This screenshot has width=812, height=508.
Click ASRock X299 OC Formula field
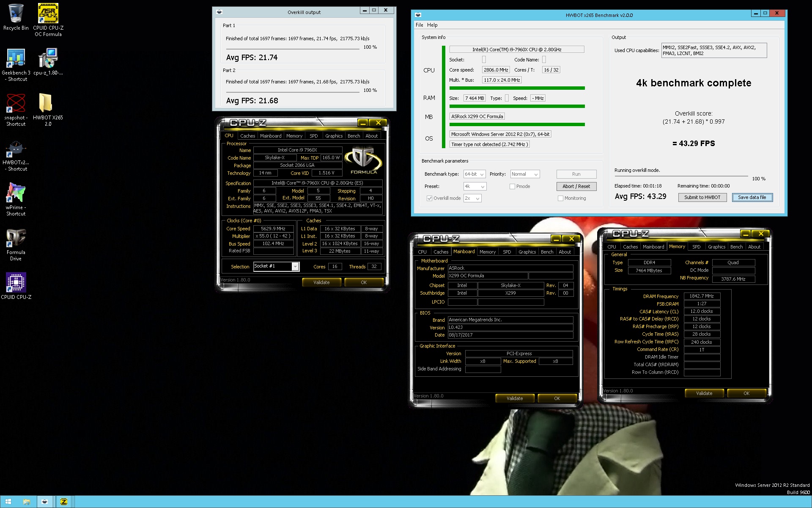477,116
